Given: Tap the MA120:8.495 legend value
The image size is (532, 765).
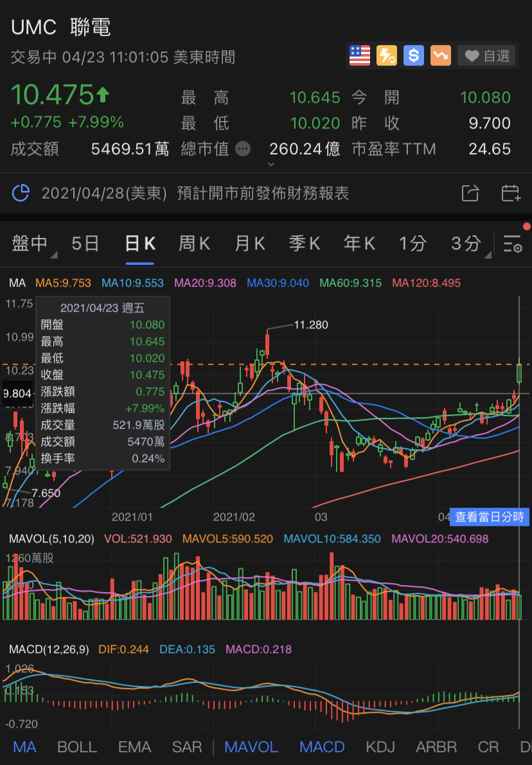Looking at the screenshot, I should click(x=426, y=283).
